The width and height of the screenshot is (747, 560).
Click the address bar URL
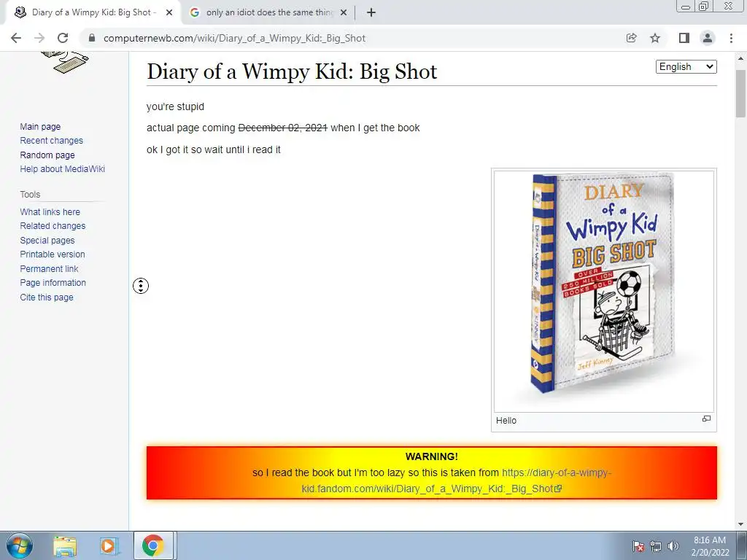234,38
